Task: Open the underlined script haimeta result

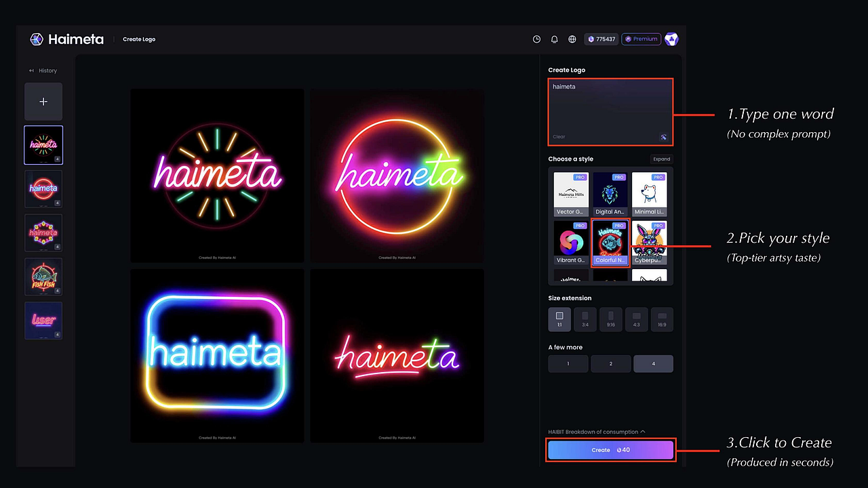Action: [x=397, y=356]
